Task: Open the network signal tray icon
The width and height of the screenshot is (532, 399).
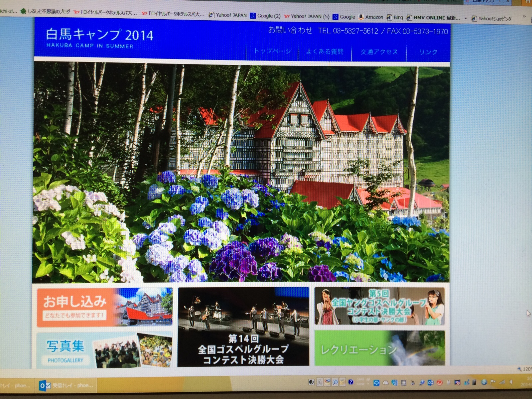Action: [x=502, y=382]
